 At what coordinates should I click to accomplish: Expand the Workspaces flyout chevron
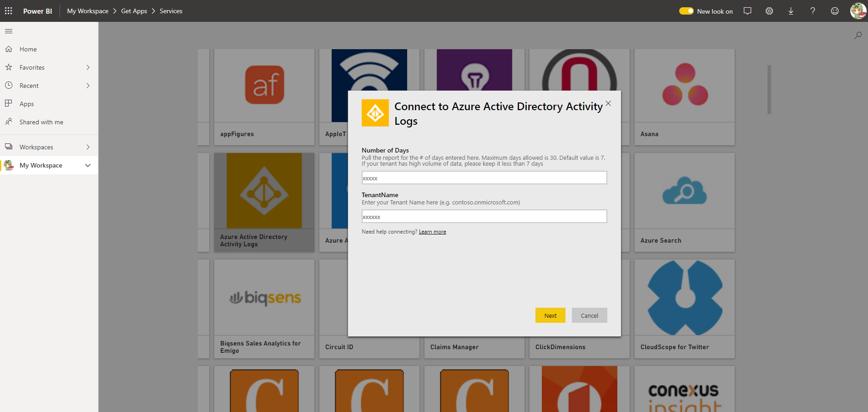88,147
